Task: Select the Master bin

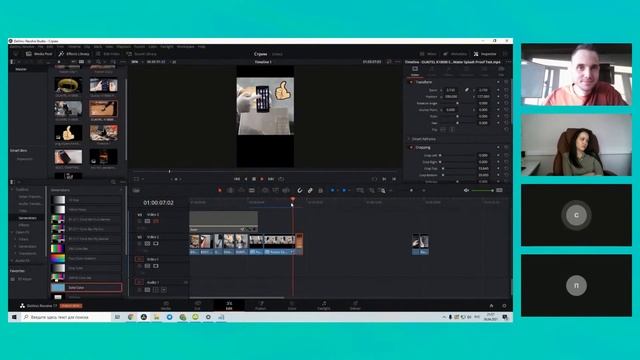Action: tap(21, 69)
